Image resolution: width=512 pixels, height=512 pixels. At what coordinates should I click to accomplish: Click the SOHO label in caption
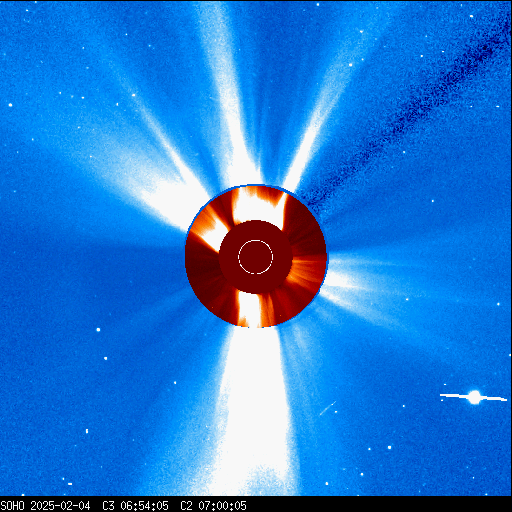(x=12, y=506)
